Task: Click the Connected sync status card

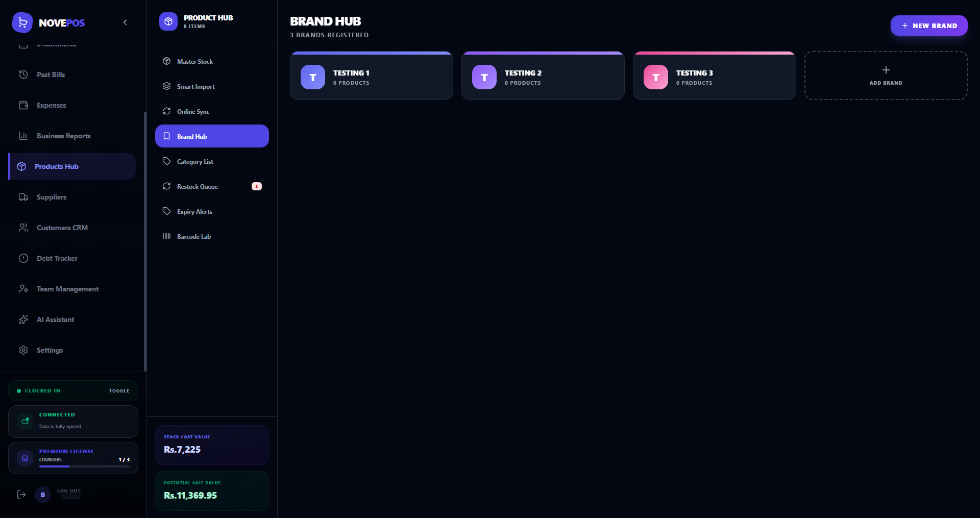Action: point(73,422)
